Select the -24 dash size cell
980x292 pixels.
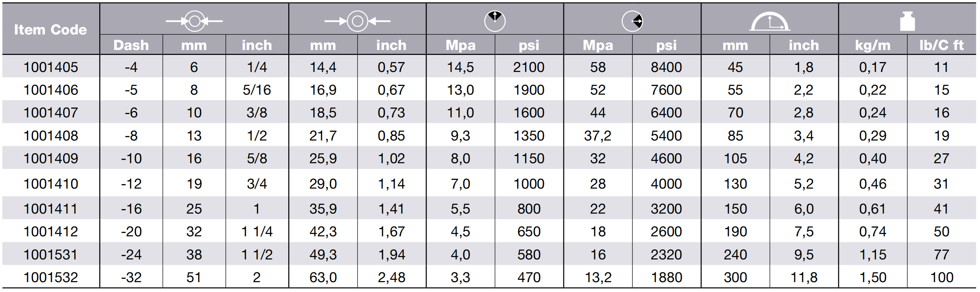(131, 255)
